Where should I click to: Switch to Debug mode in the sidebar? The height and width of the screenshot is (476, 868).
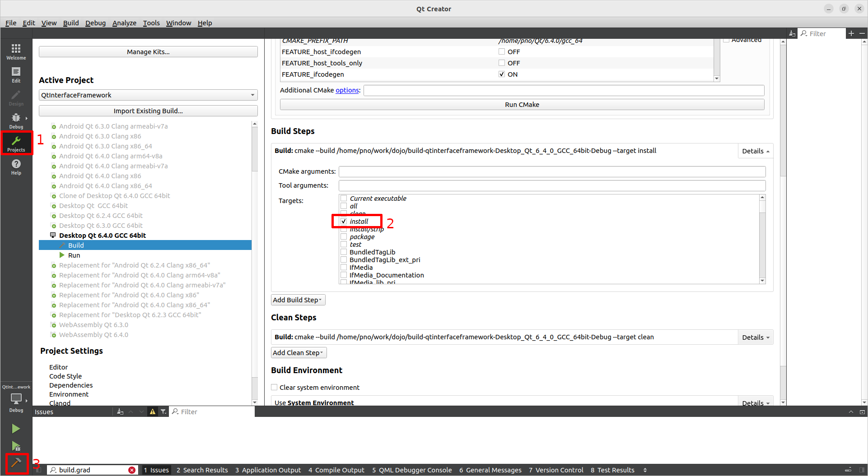[x=16, y=121]
